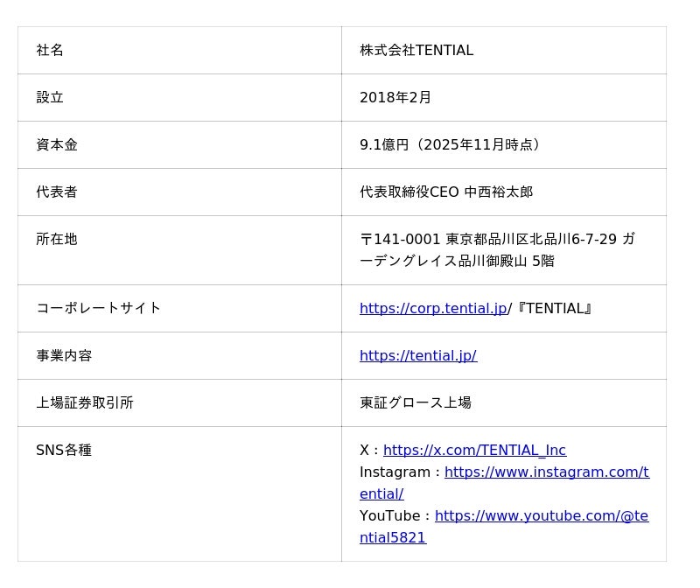Open the X TENTIAL_Inc profile link

tap(474, 450)
